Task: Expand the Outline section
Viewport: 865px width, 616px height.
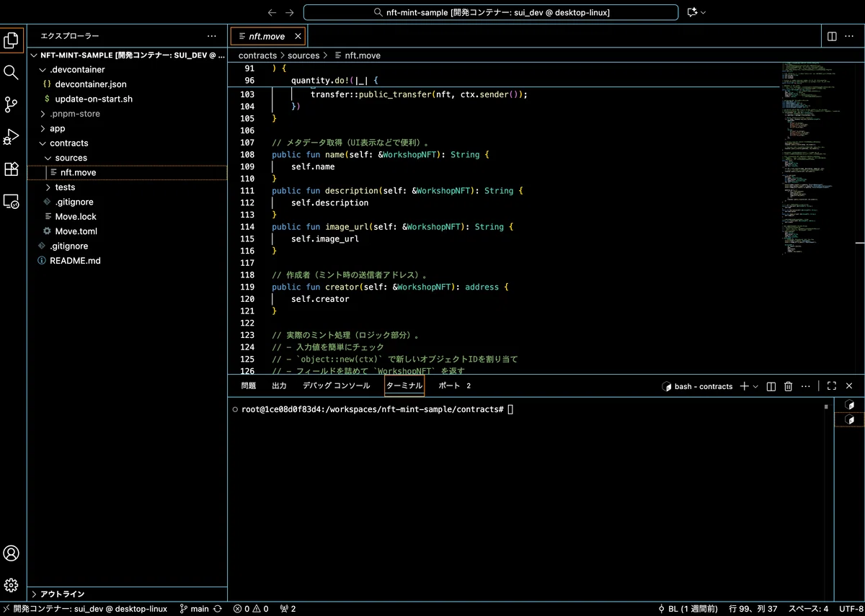Action: pyautogui.click(x=127, y=594)
